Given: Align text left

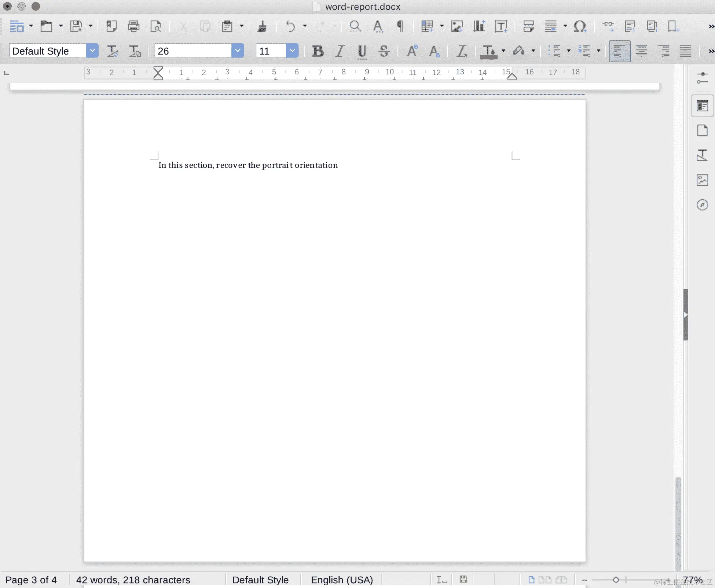Looking at the screenshot, I should (620, 51).
